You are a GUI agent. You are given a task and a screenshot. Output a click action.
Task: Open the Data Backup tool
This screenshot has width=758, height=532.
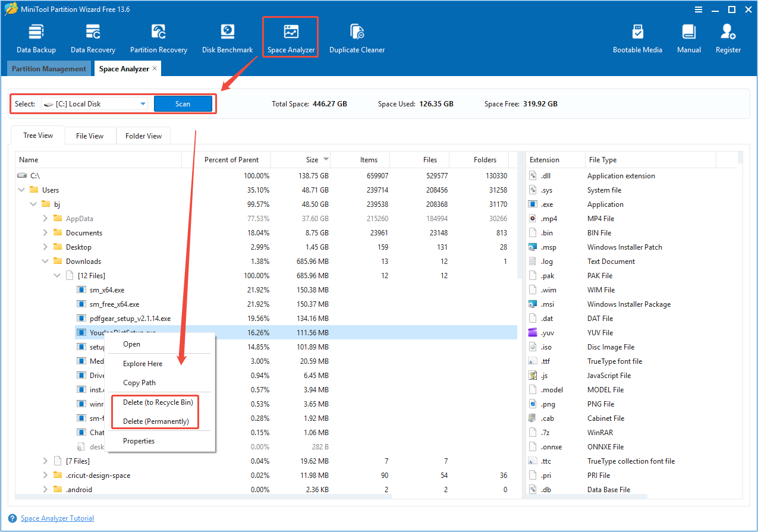click(36, 37)
